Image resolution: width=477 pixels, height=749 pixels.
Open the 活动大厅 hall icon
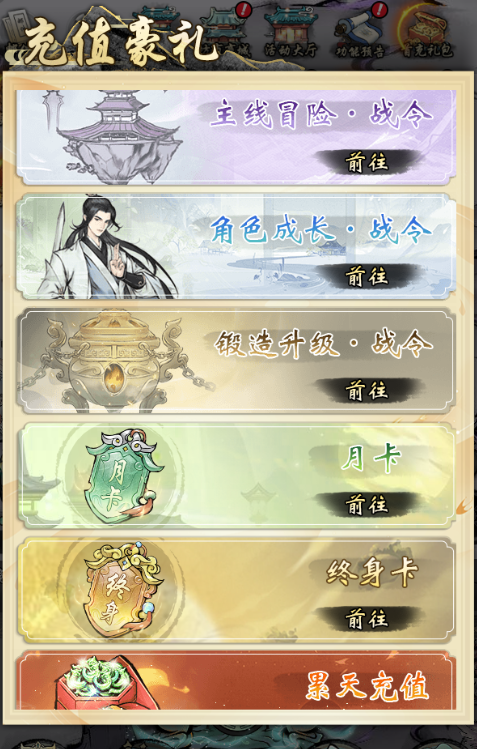click(x=291, y=32)
